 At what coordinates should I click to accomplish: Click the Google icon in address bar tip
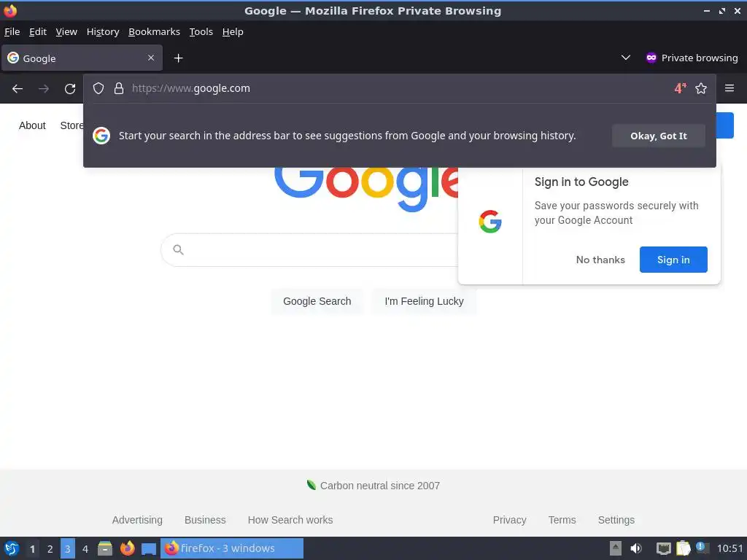(101, 136)
